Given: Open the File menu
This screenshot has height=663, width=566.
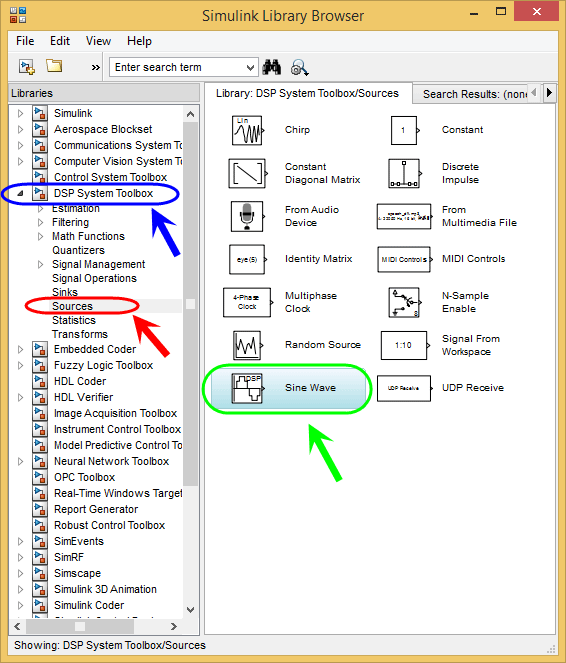Looking at the screenshot, I should tap(25, 41).
